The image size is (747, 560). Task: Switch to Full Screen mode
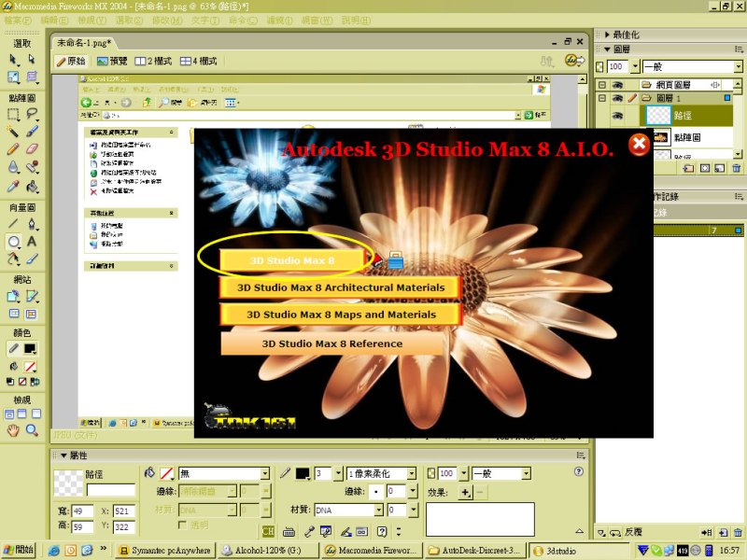tap(36, 413)
